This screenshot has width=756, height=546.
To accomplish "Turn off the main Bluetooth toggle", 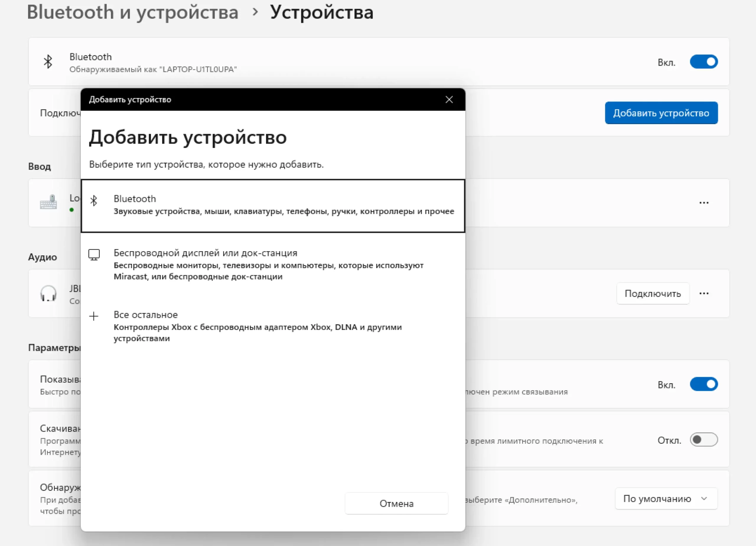I will click(x=704, y=62).
